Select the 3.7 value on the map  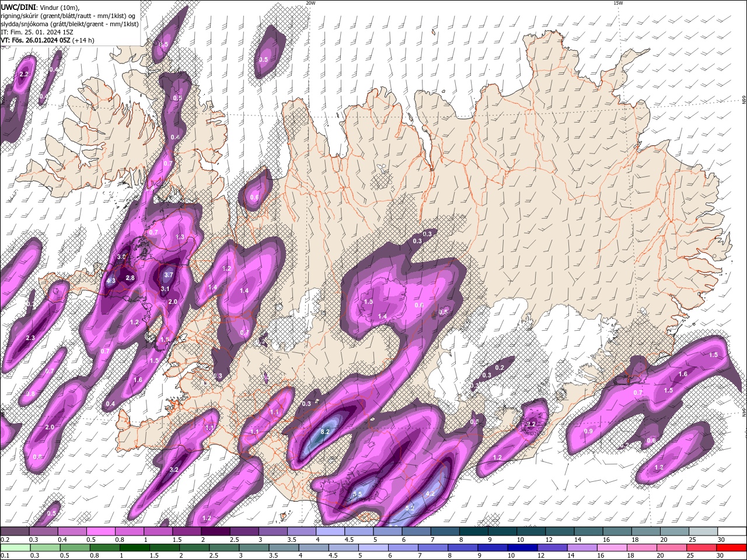tap(169, 275)
